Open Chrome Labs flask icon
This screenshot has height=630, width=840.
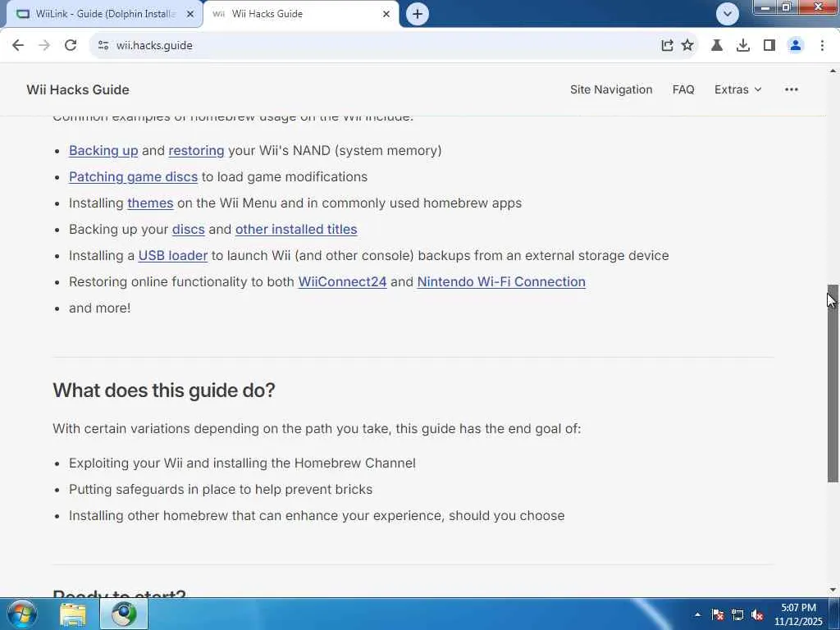717,46
